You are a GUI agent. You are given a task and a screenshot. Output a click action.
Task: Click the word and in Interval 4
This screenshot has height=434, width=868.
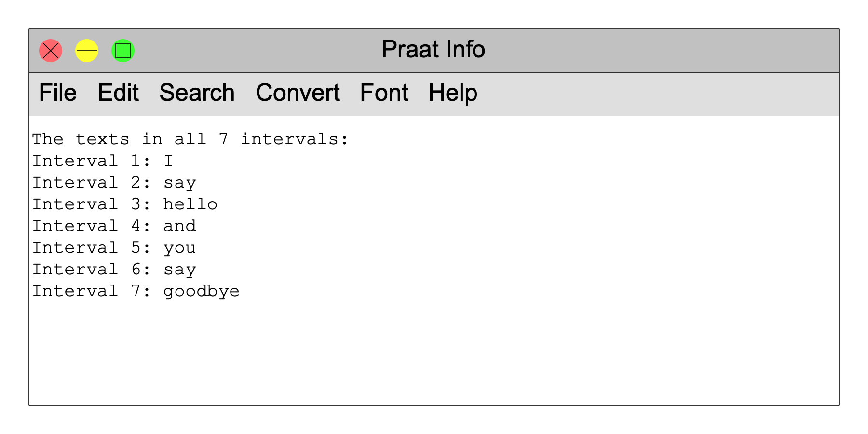click(x=179, y=226)
